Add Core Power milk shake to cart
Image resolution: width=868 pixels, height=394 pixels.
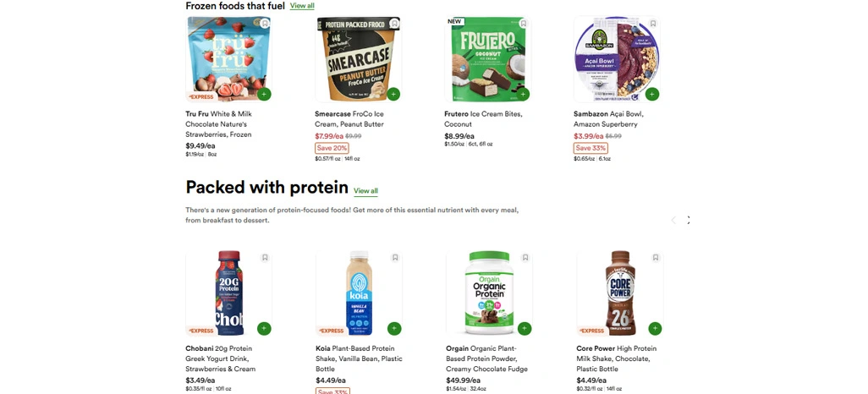click(655, 328)
